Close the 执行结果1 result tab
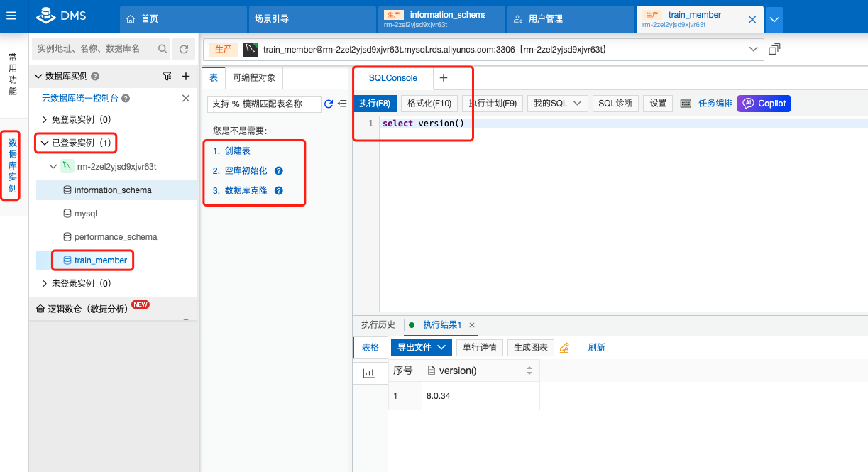The width and height of the screenshot is (868, 472). (x=472, y=325)
